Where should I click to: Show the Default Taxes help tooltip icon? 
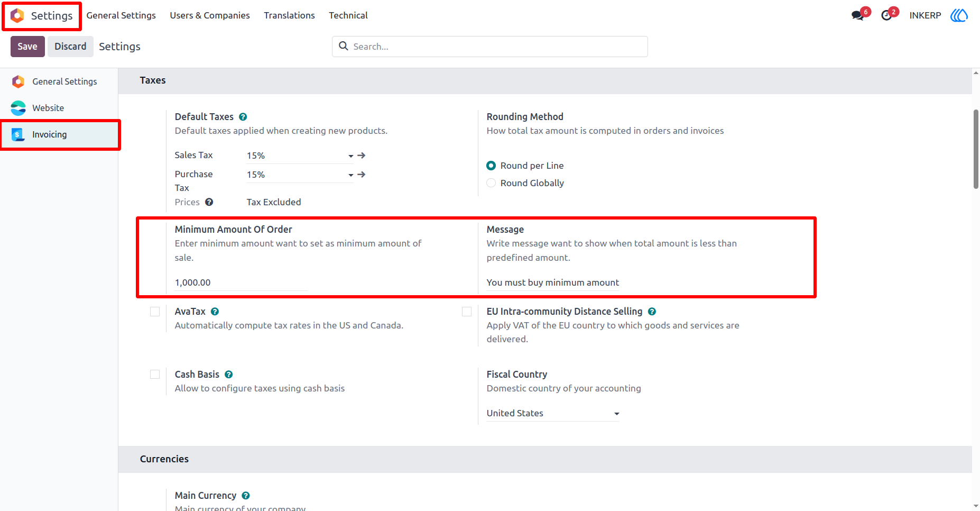coord(243,117)
